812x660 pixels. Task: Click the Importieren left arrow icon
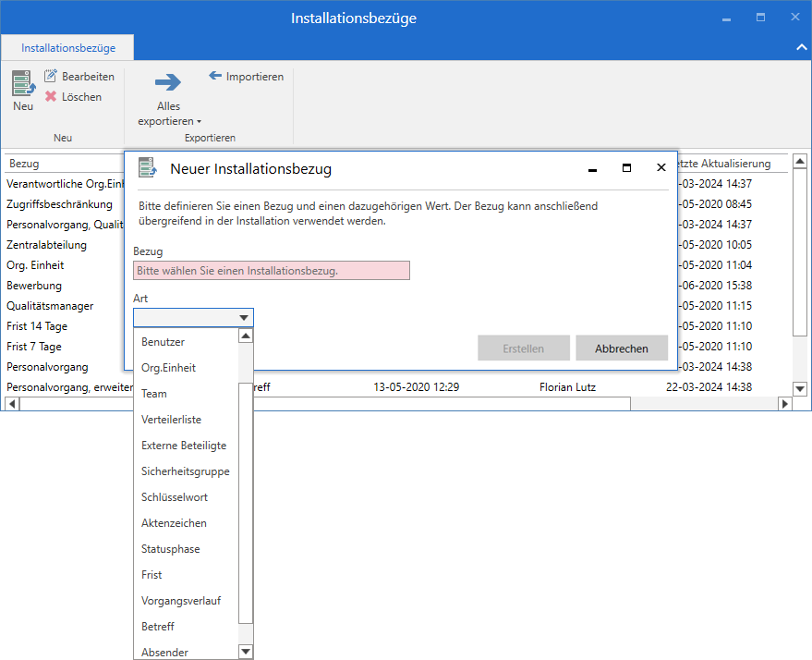(215, 77)
